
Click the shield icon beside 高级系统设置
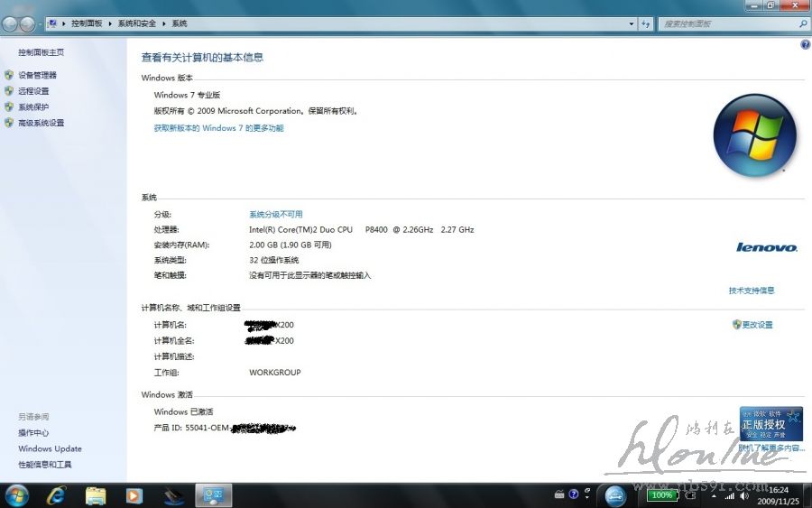pos(9,124)
